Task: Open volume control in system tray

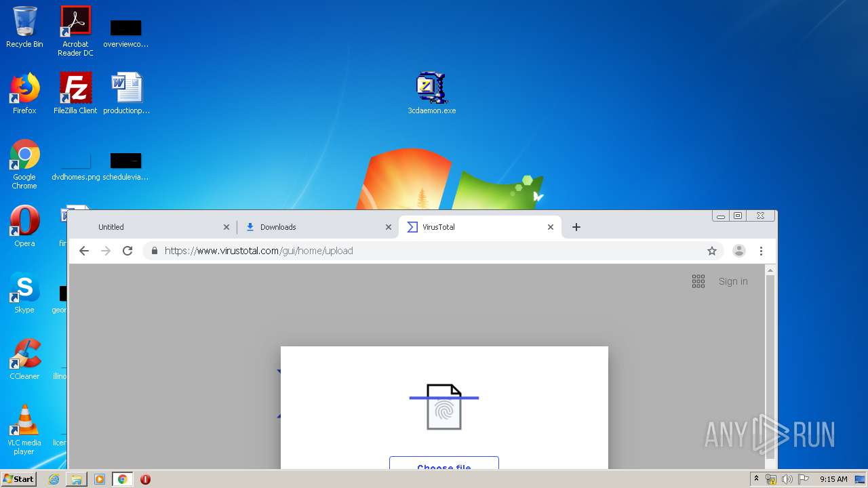Action: 787,479
